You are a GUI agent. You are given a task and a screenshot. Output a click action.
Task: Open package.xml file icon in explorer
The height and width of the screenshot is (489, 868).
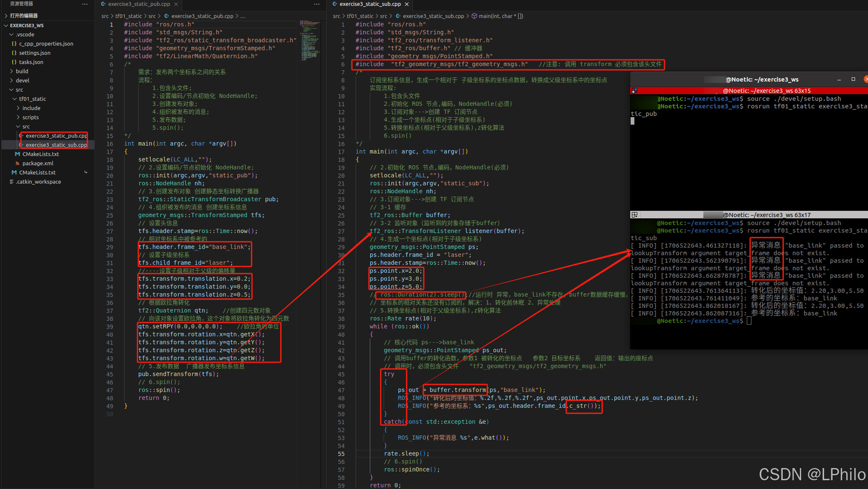[18, 164]
